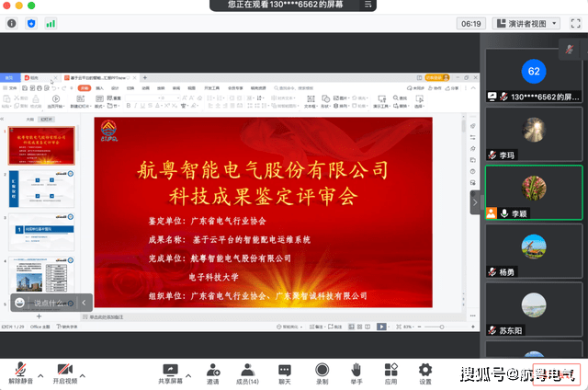Image resolution: width=588 pixels, height=390 pixels.
Task: Collapse the WPS ribbon chevron
Action: (473, 88)
